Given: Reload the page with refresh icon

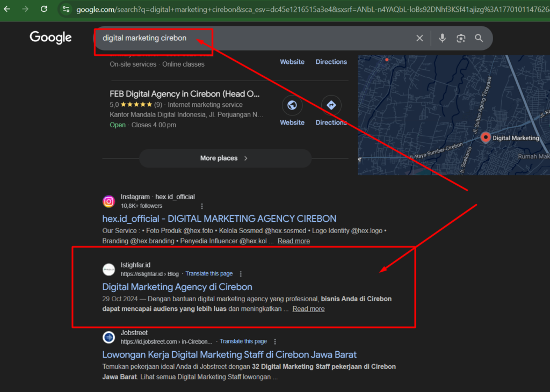Looking at the screenshot, I should click(44, 9).
